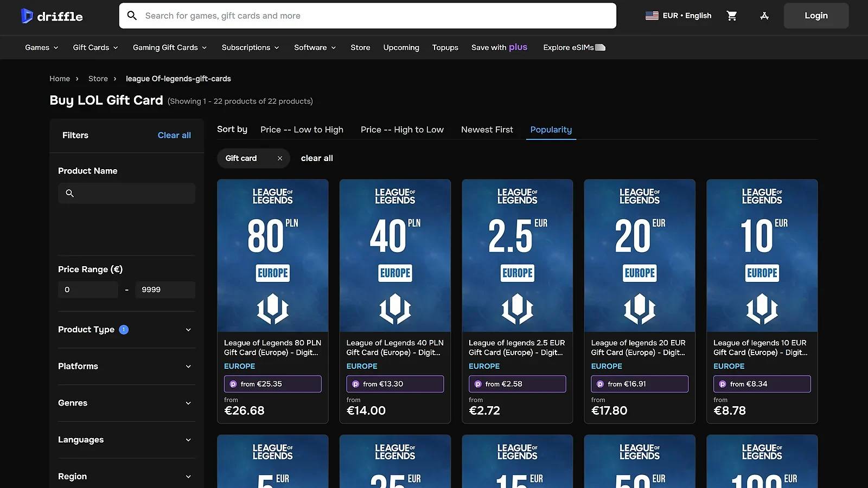Remove the Gift card filter chip
Screen dimensions: 868x488
[280, 158]
